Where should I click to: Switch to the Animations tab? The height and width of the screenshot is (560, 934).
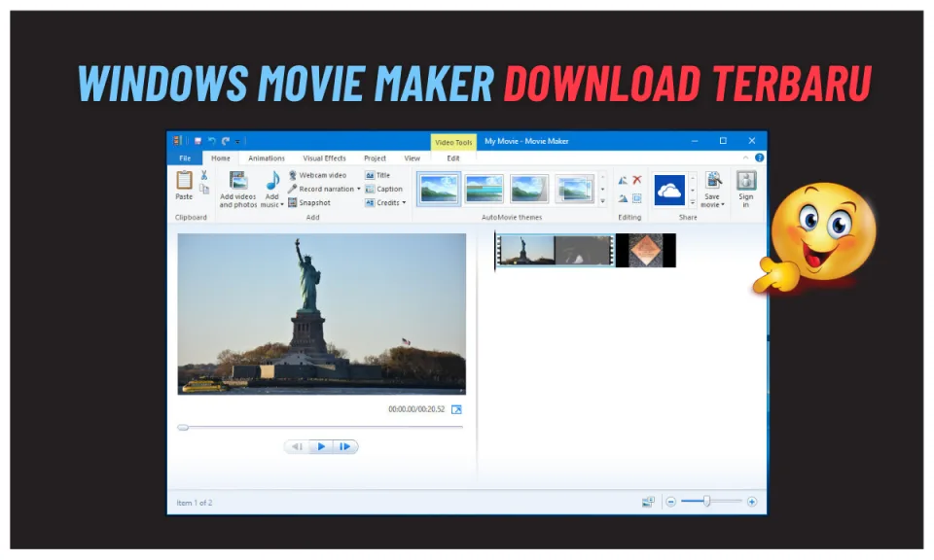(x=267, y=158)
